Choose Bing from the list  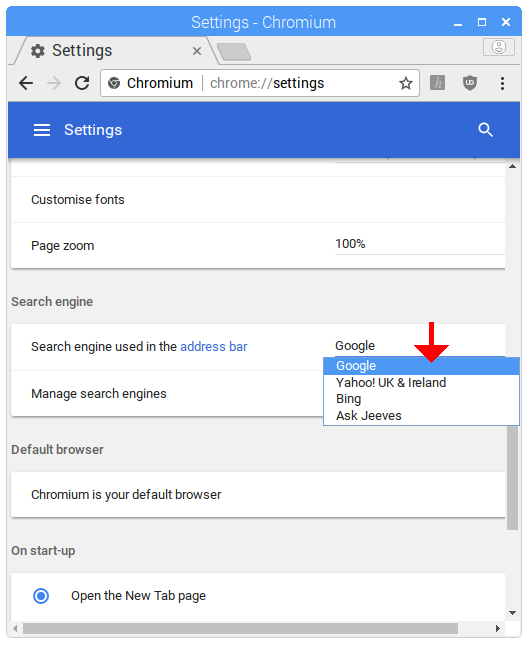coord(421,399)
